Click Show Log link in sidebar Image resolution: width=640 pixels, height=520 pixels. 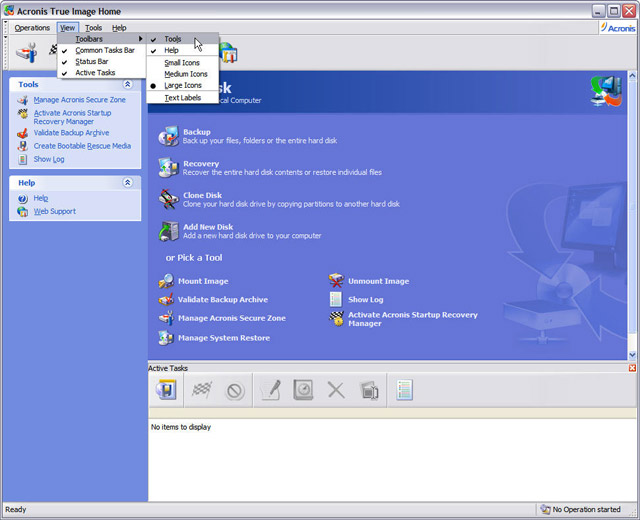pos(49,159)
